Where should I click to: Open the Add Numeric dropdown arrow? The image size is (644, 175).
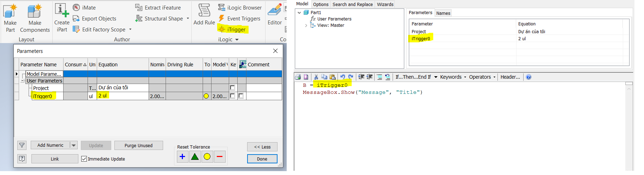click(x=73, y=145)
